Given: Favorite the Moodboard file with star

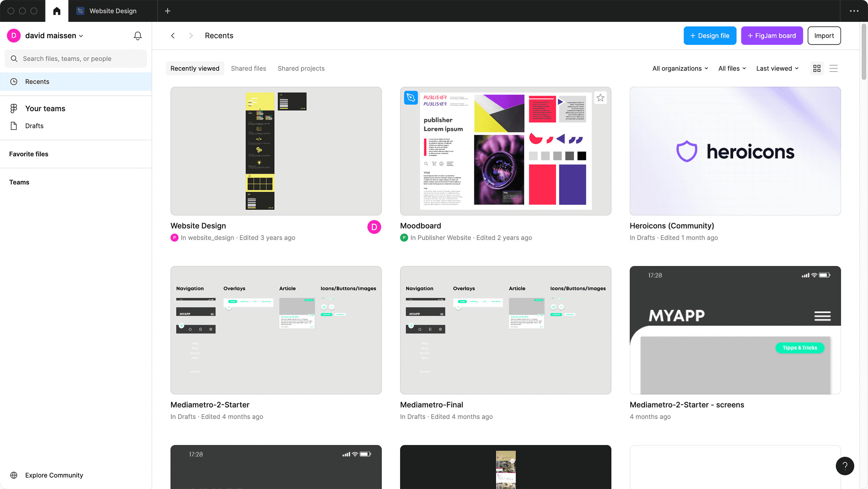Looking at the screenshot, I should point(600,98).
